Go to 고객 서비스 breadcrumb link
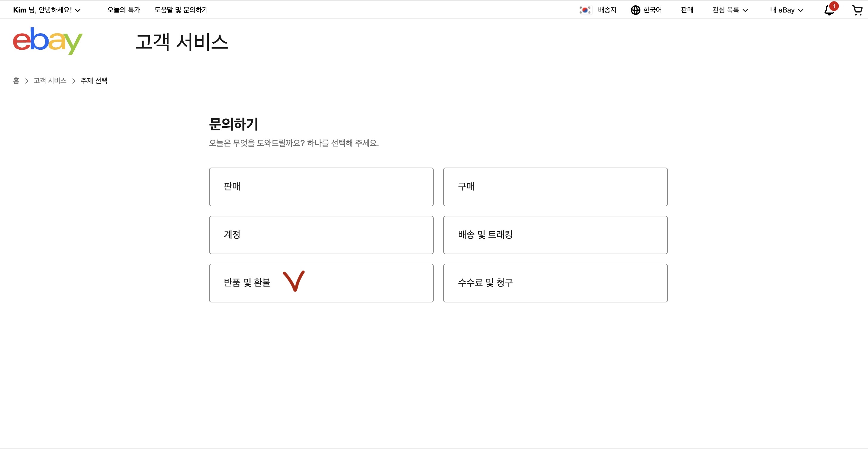 tap(50, 81)
